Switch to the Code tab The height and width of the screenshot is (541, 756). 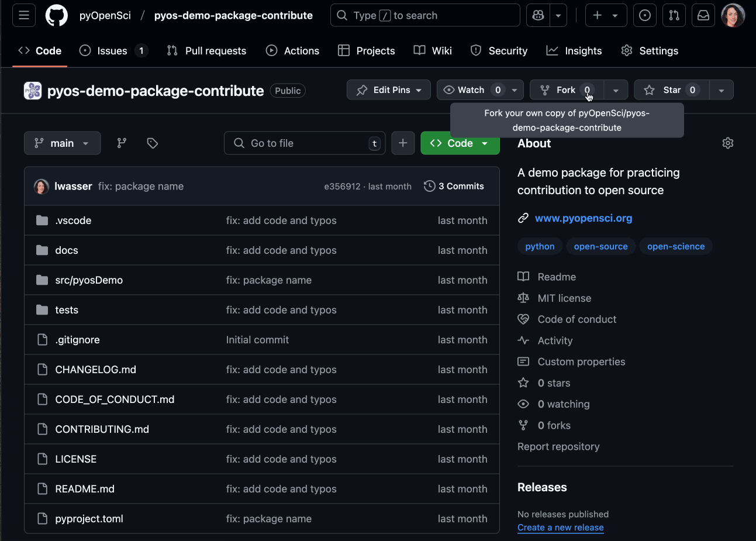pos(40,51)
